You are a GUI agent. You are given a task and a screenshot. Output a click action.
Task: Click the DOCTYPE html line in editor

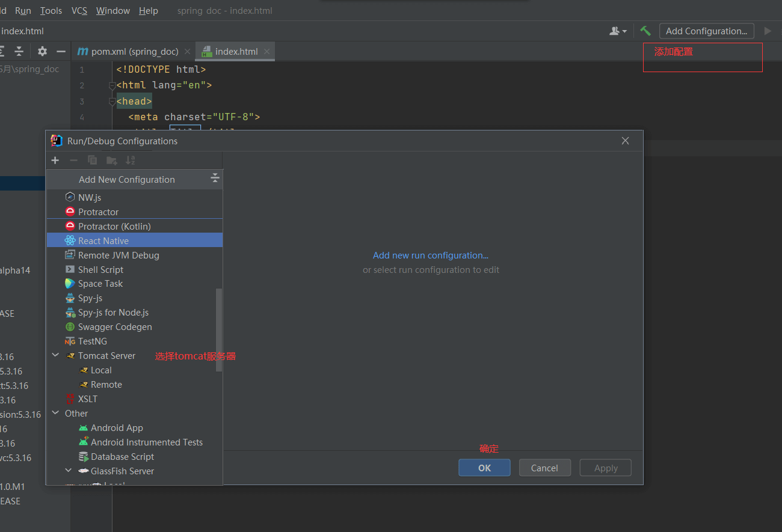point(161,70)
